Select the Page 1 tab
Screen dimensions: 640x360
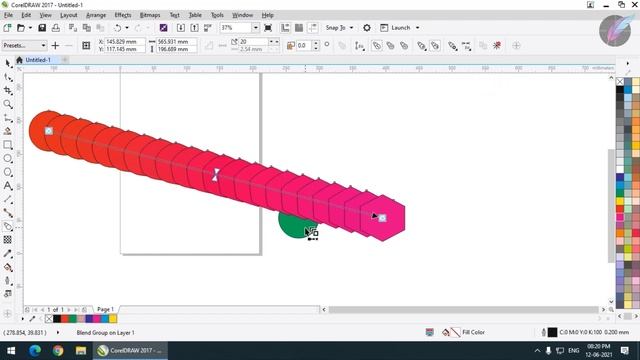pyautogui.click(x=105, y=309)
